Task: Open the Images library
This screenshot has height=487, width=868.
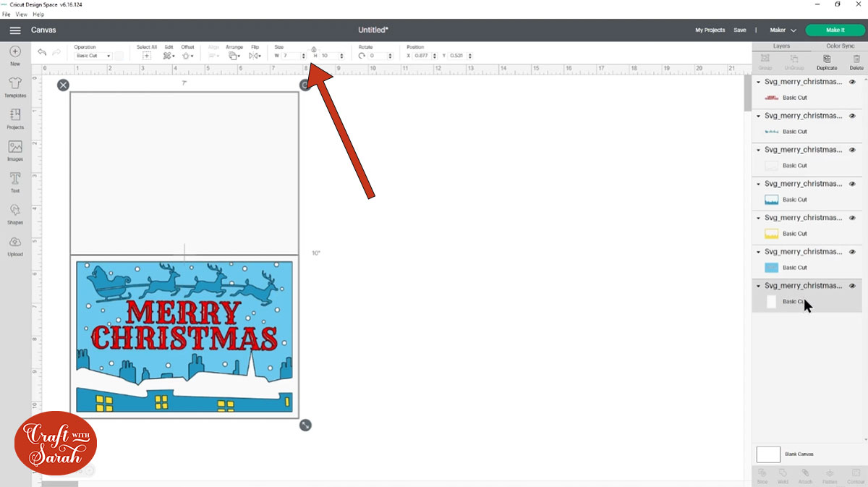Action: pyautogui.click(x=15, y=151)
